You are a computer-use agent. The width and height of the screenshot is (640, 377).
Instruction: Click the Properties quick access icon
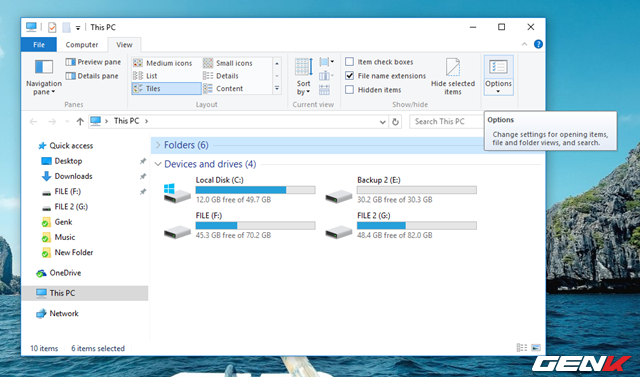(52, 27)
